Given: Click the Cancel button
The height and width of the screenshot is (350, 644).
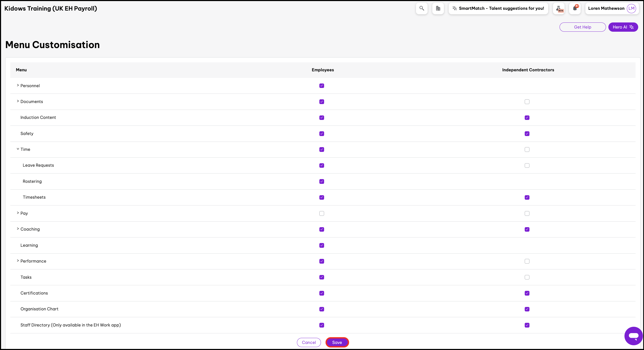Looking at the screenshot, I should click(x=309, y=342).
